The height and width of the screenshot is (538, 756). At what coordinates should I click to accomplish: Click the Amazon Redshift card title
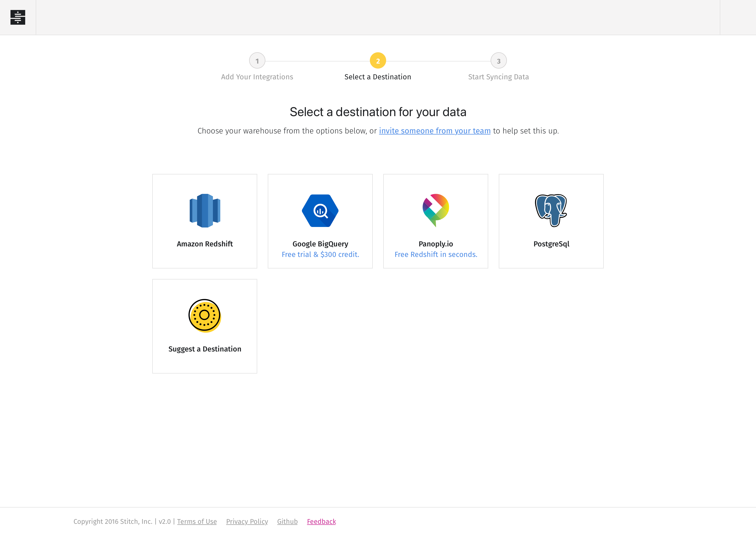tap(205, 244)
